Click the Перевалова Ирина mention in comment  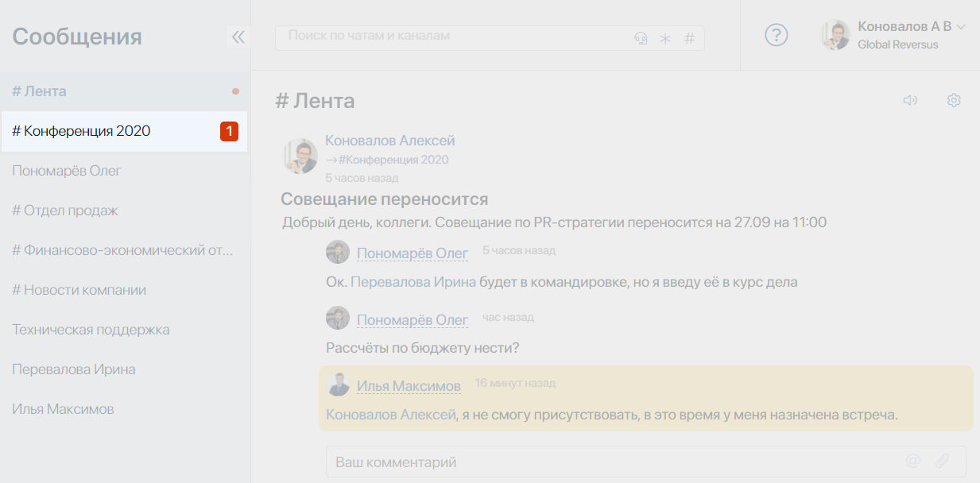(413, 282)
